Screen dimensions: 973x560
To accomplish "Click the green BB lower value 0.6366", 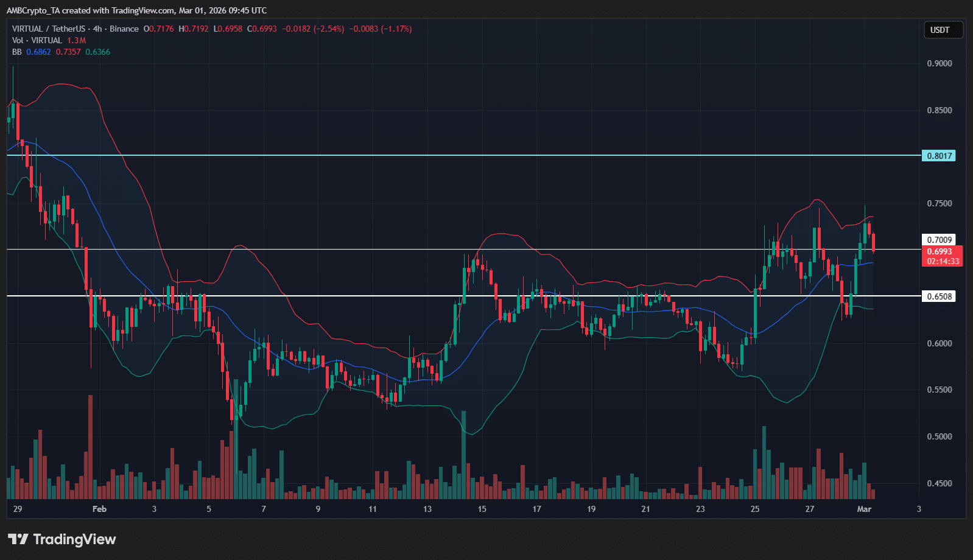I will point(98,52).
